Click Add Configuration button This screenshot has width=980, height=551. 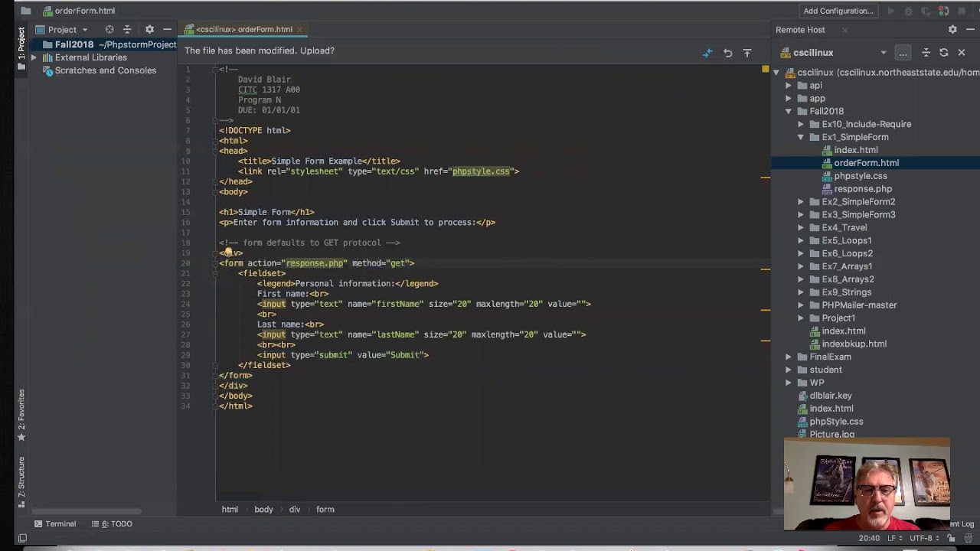838,11
